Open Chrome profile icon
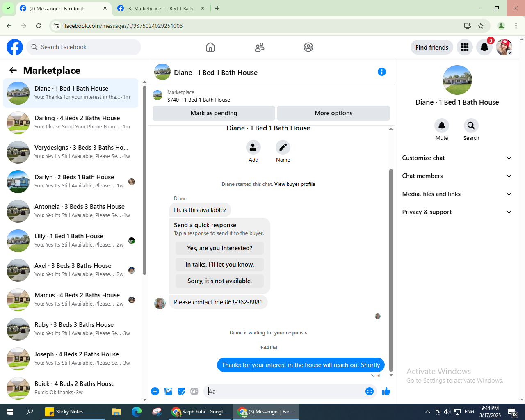 (x=501, y=26)
